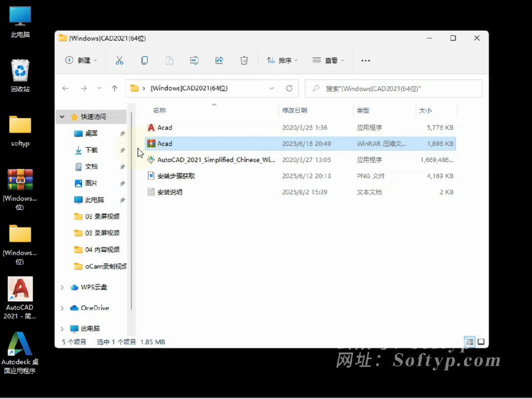This screenshot has width=532, height=399.
Task: Select Autodesk 桌面应用程序 shortcut
Action: (20, 353)
